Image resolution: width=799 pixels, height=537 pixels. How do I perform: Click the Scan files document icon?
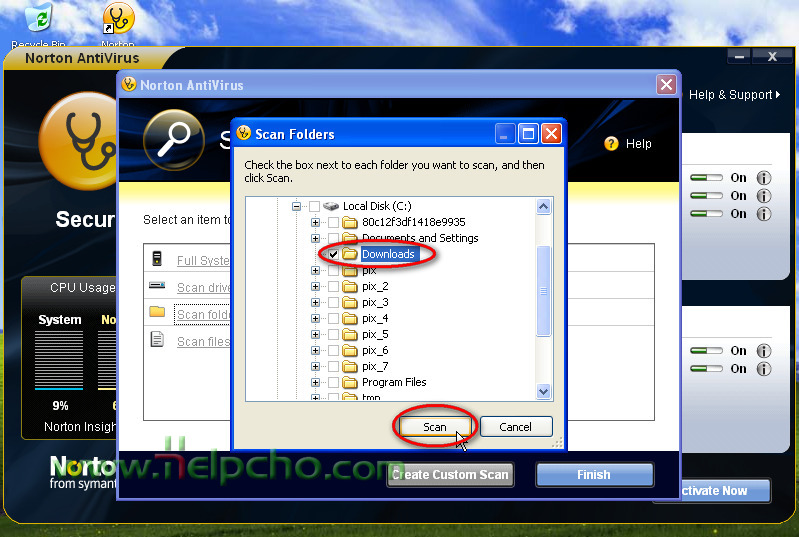click(157, 339)
